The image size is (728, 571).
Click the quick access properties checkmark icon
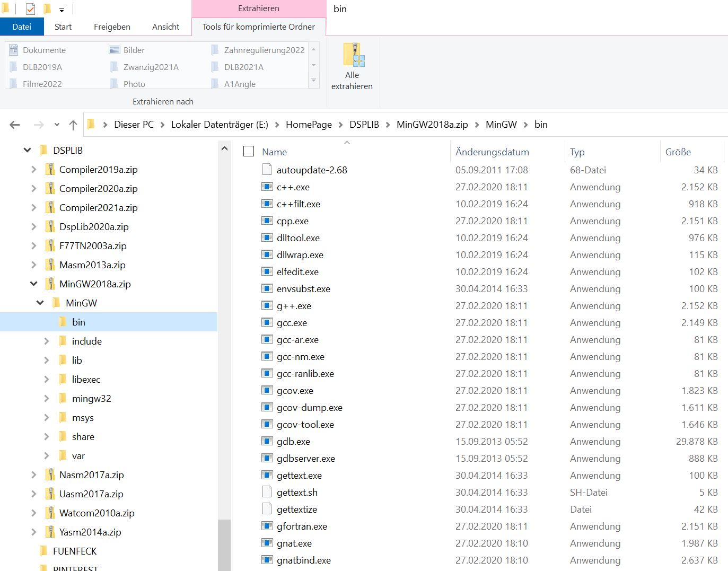(30, 9)
